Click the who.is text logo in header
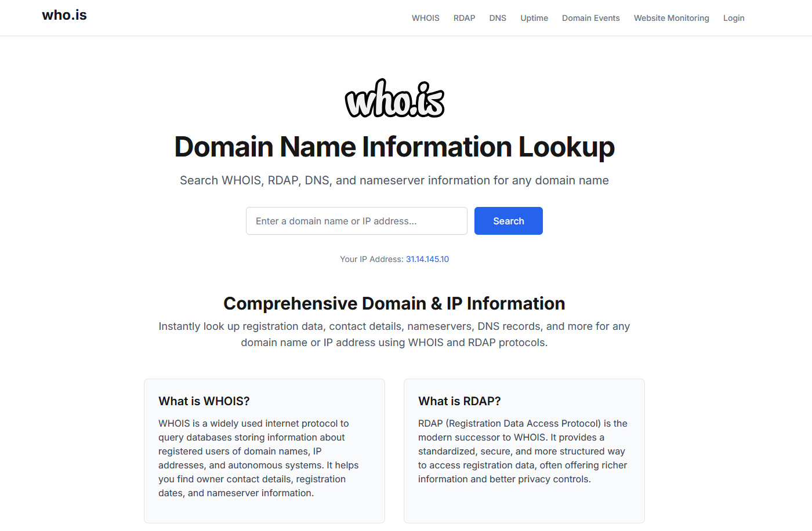This screenshot has width=812, height=531. (64, 16)
